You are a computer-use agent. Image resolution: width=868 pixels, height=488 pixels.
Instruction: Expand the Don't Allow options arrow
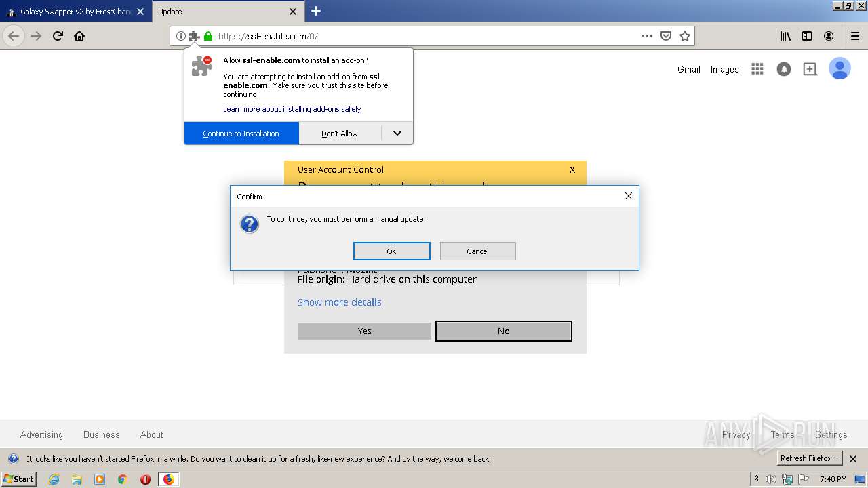397,134
